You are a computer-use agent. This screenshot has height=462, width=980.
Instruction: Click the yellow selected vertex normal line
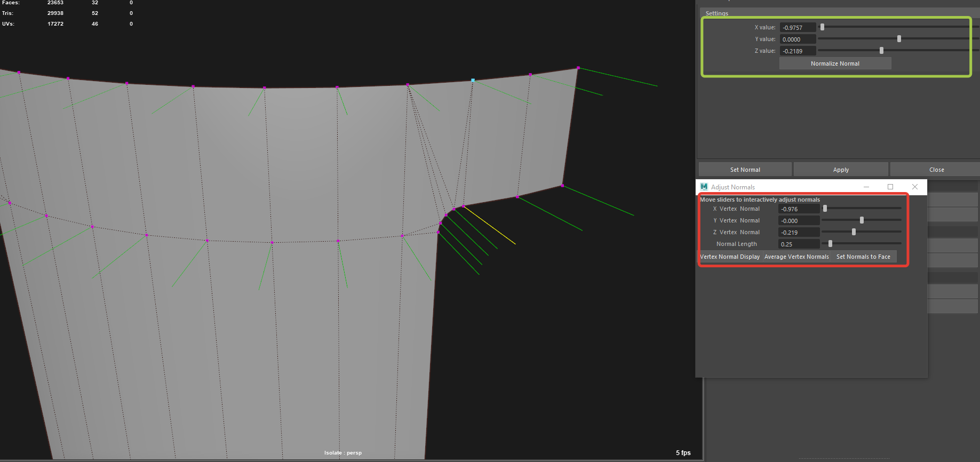pyautogui.click(x=489, y=225)
